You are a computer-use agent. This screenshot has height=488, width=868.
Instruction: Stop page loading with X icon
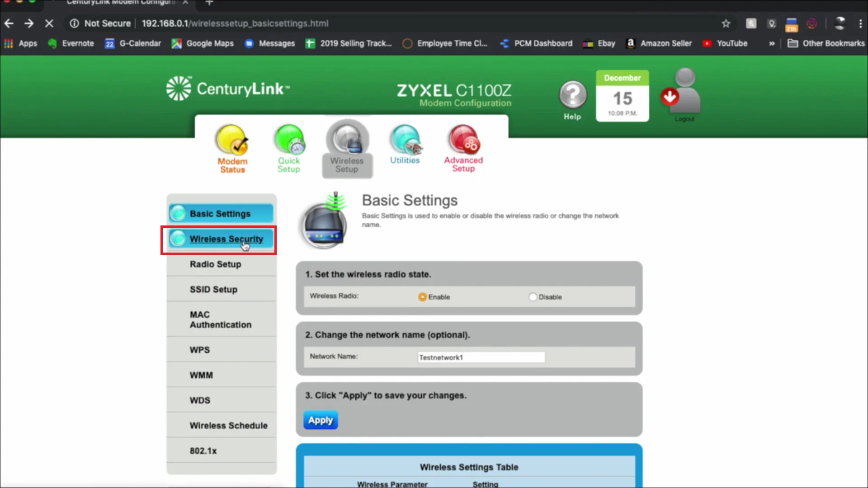point(49,23)
